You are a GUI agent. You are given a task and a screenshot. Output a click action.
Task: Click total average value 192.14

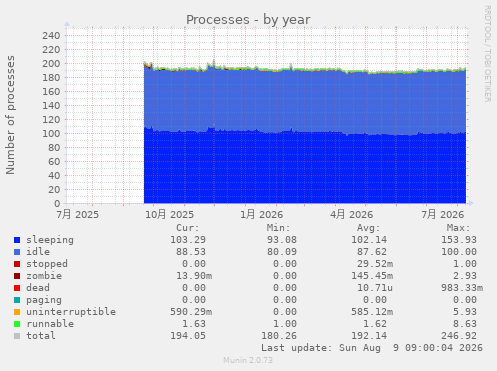click(x=369, y=336)
